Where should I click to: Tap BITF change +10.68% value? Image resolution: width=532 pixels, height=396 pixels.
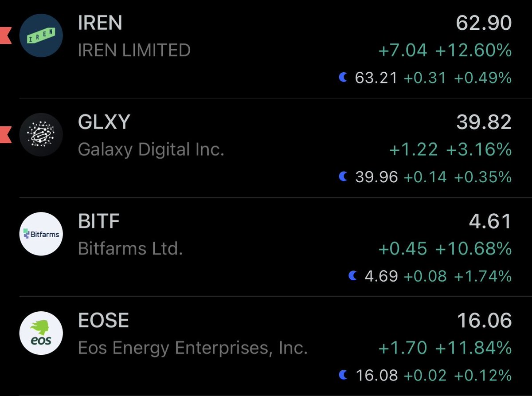[x=473, y=249]
